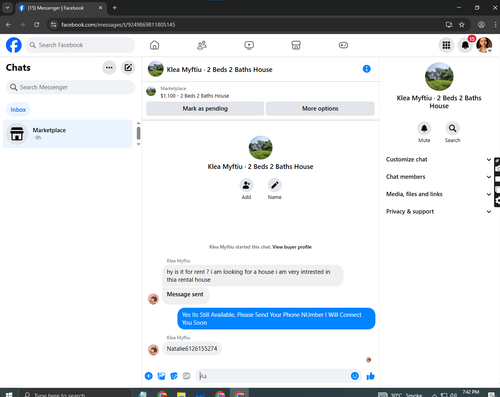Click the chat list scrollbar
The height and width of the screenshot is (397, 500).
[x=138, y=134]
